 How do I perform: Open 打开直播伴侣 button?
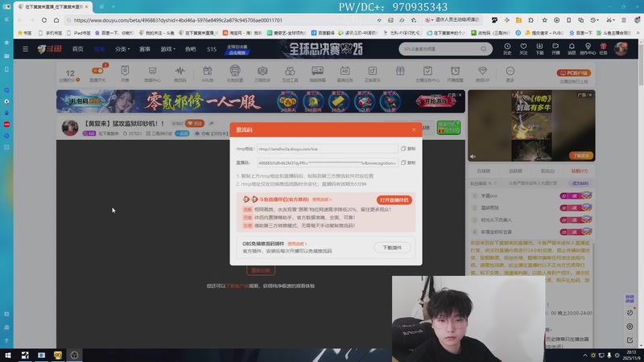[394, 200]
